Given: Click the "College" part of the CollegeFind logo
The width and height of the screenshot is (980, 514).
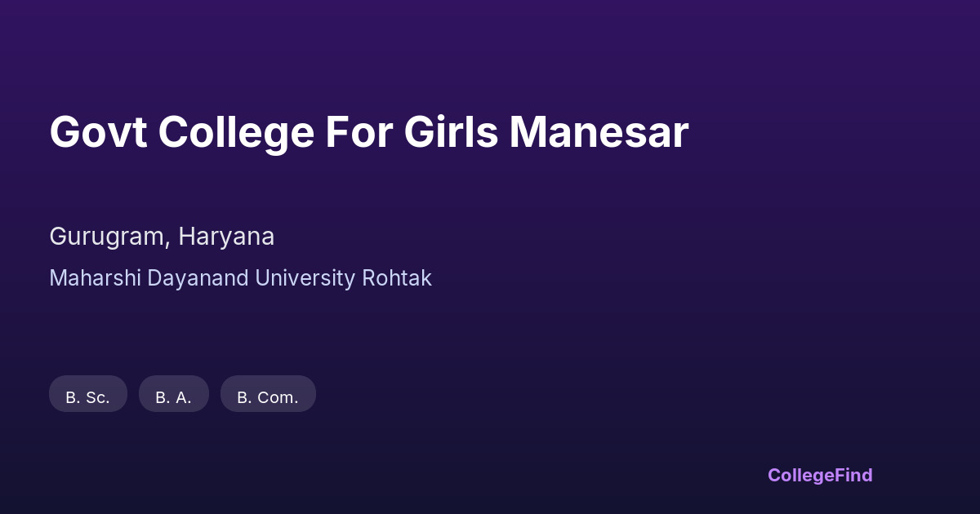Looking at the screenshot, I should click(x=800, y=475).
